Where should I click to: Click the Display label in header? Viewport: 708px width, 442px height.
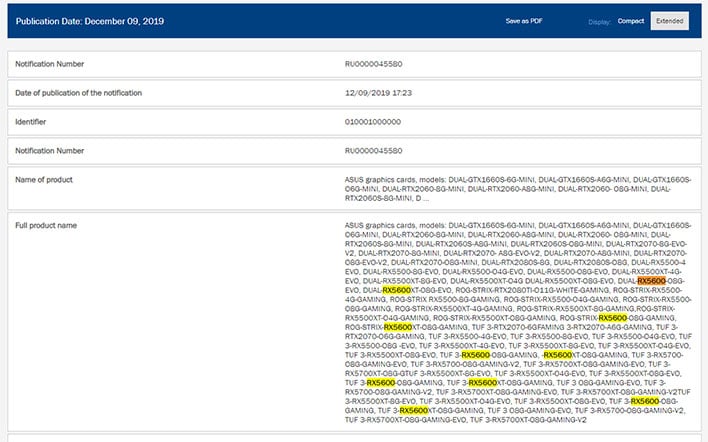point(599,20)
